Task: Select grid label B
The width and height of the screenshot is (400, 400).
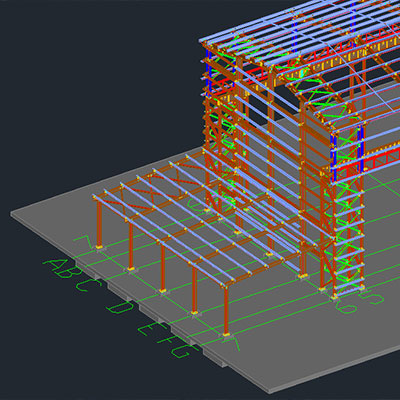Action: (x=68, y=273)
